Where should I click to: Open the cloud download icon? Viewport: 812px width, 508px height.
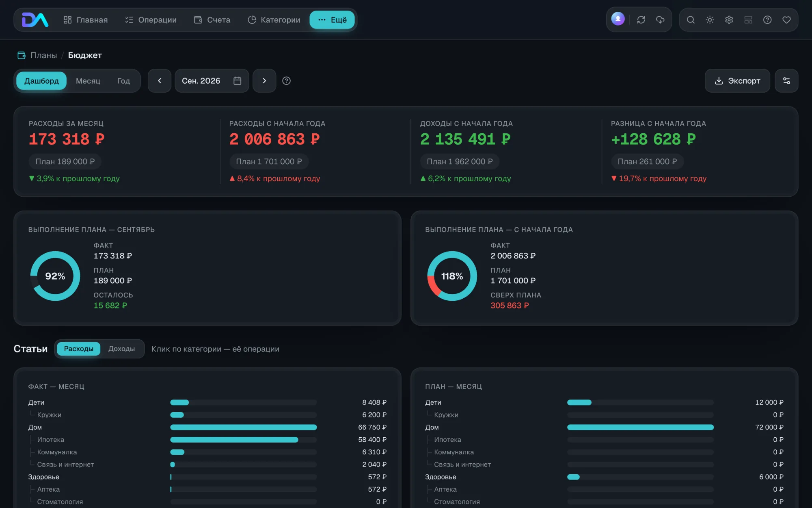point(660,20)
